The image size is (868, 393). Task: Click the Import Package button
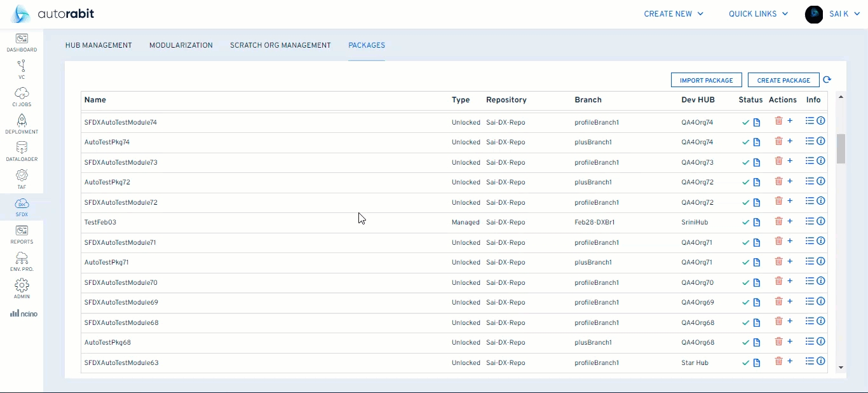point(706,80)
